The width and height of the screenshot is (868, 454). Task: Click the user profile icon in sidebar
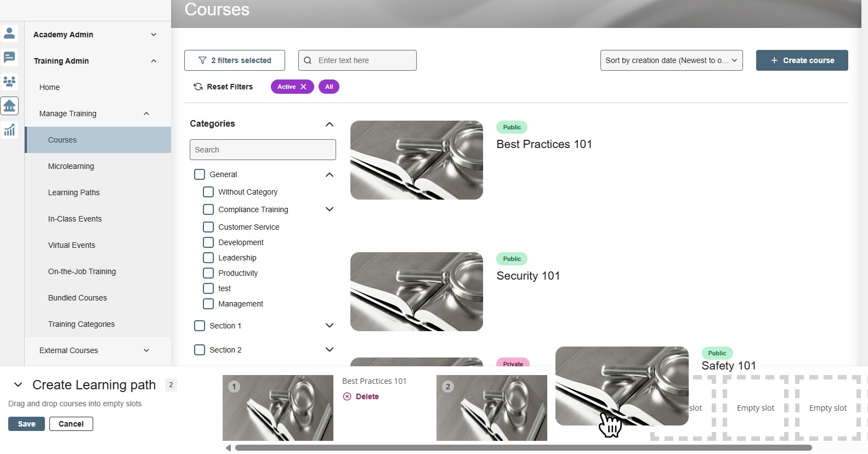tap(9, 33)
